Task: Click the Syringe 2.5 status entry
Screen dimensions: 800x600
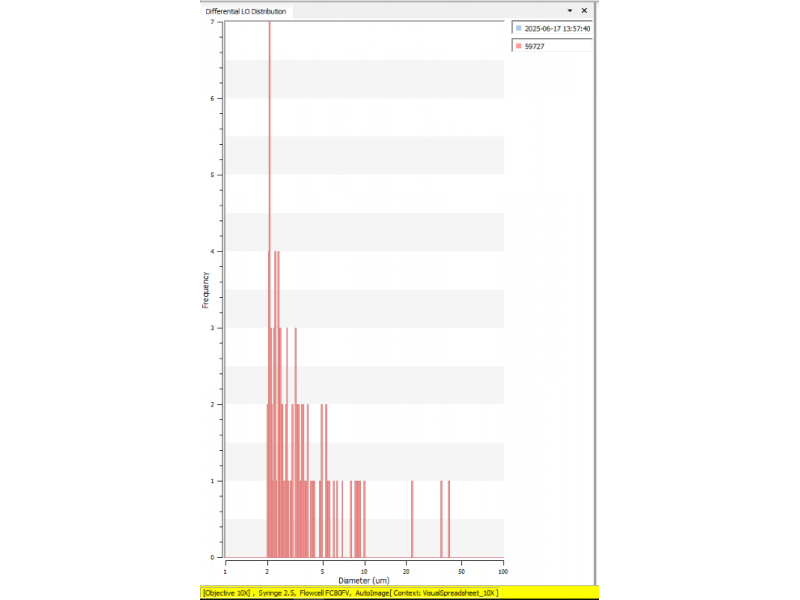Action: click(277, 593)
